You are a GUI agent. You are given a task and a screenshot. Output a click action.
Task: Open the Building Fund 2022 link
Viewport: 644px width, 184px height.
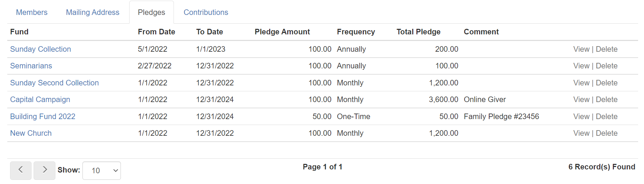pos(43,117)
